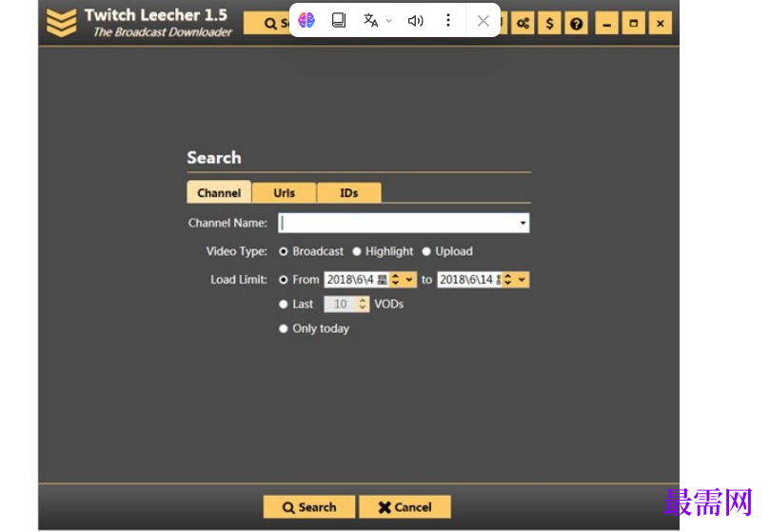Switch to the IDs tab
Viewport: 770px width, 532px height.
pos(349,192)
